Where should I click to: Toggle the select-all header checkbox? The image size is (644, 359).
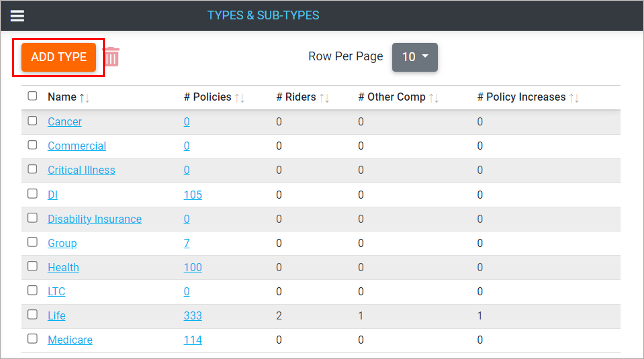[x=32, y=96]
